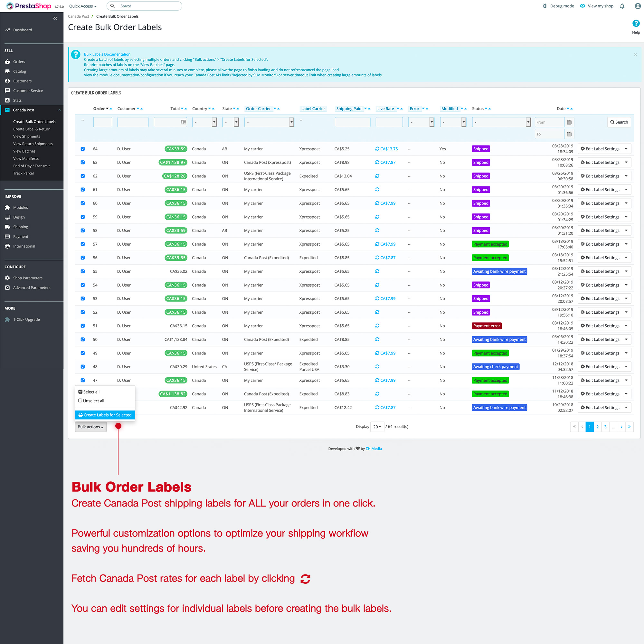Open the Order Carrier filter dropdown
This screenshot has width=644, height=644.
[269, 122]
